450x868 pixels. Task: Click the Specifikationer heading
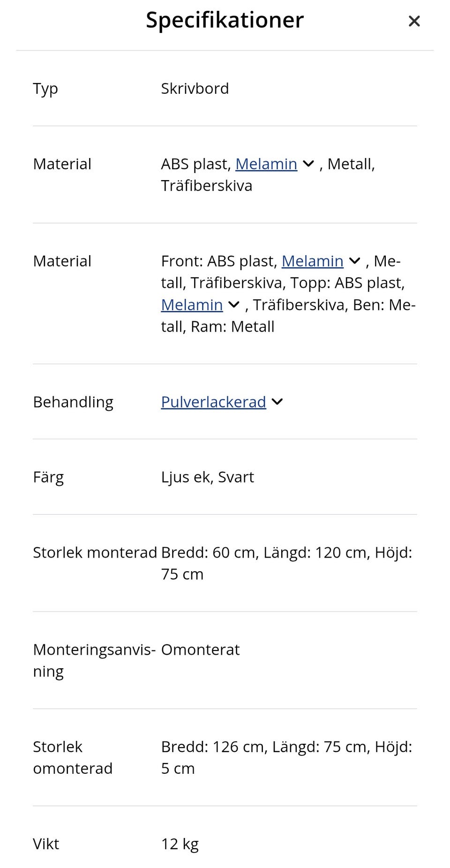tap(225, 20)
